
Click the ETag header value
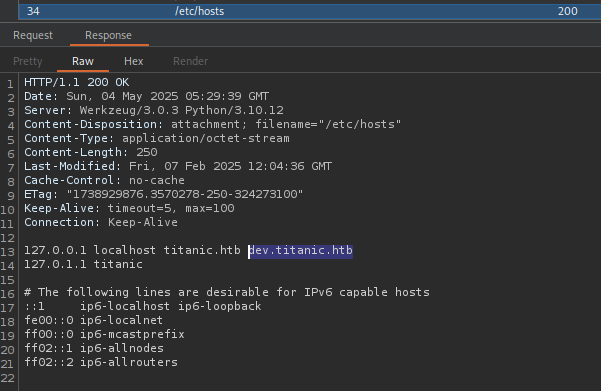pyautogui.click(x=185, y=194)
